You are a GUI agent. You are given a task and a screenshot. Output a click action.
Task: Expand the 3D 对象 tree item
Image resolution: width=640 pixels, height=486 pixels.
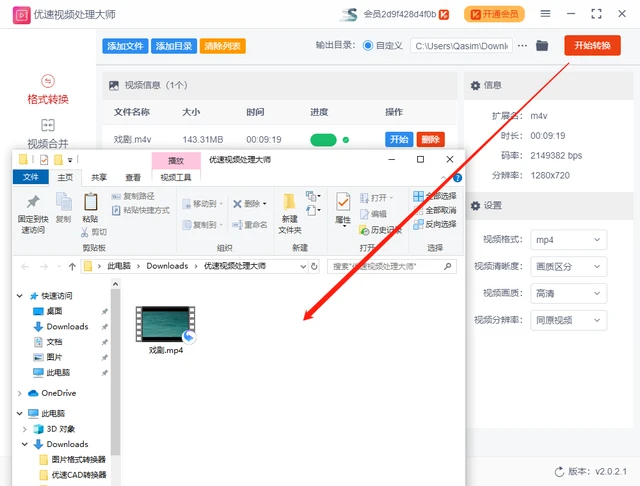25,428
